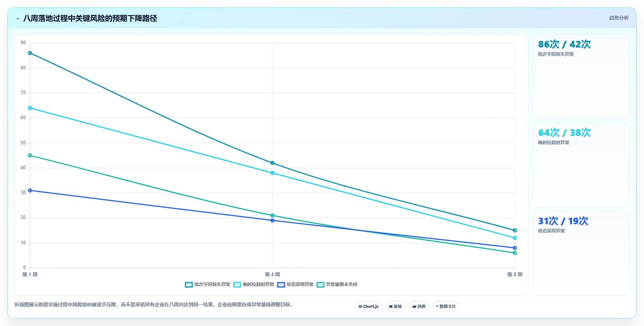Select the 临时位超时异常 point at 第 8 周 (12)
Viewport: 644px width, 326px height.
pos(515,238)
